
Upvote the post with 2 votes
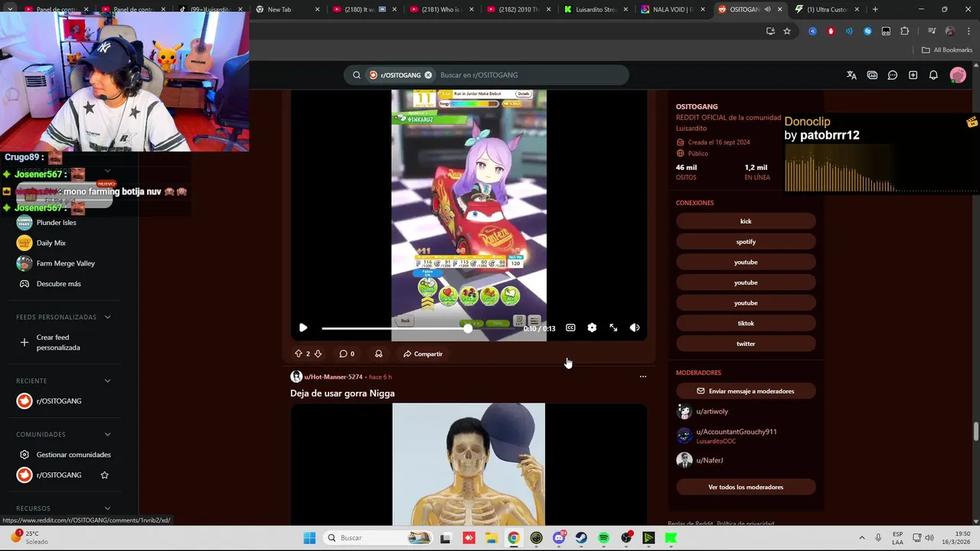tap(299, 354)
